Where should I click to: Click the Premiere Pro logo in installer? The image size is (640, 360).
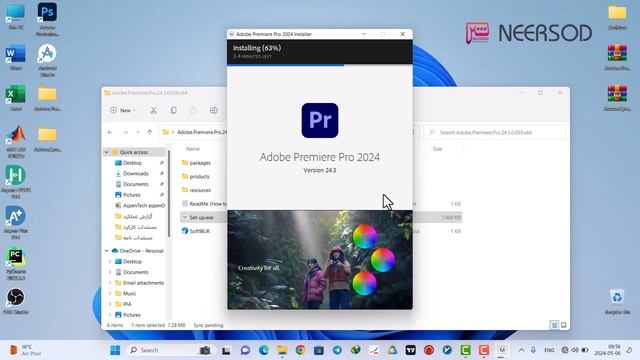coord(320,120)
